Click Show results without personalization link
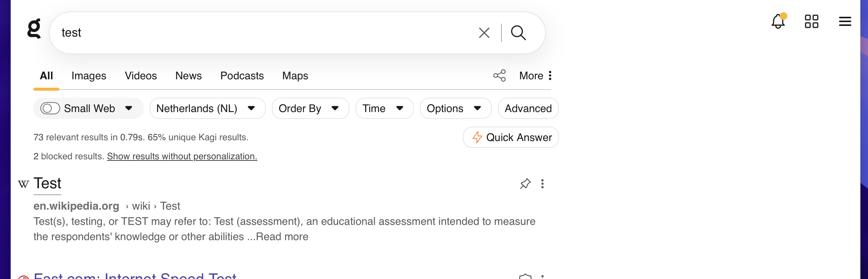868x279 pixels. click(x=182, y=156)
